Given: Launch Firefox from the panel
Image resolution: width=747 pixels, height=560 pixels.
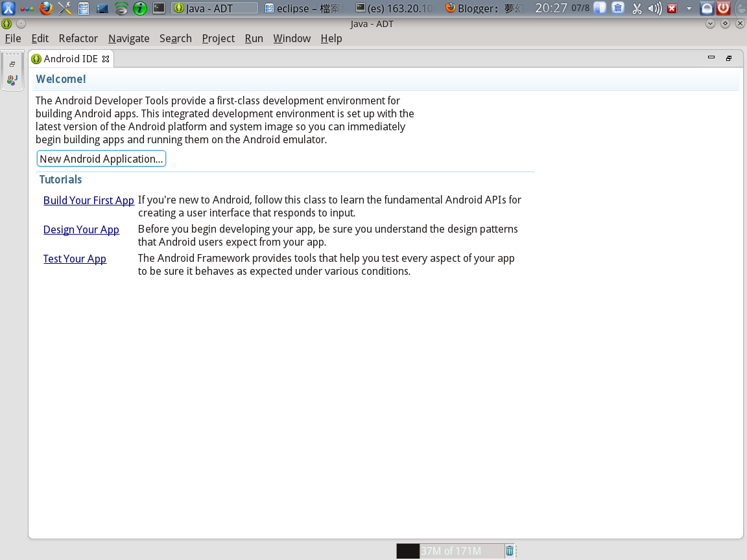Looking at the screenshot, I should pyautogui.click(x=46, y=8).
